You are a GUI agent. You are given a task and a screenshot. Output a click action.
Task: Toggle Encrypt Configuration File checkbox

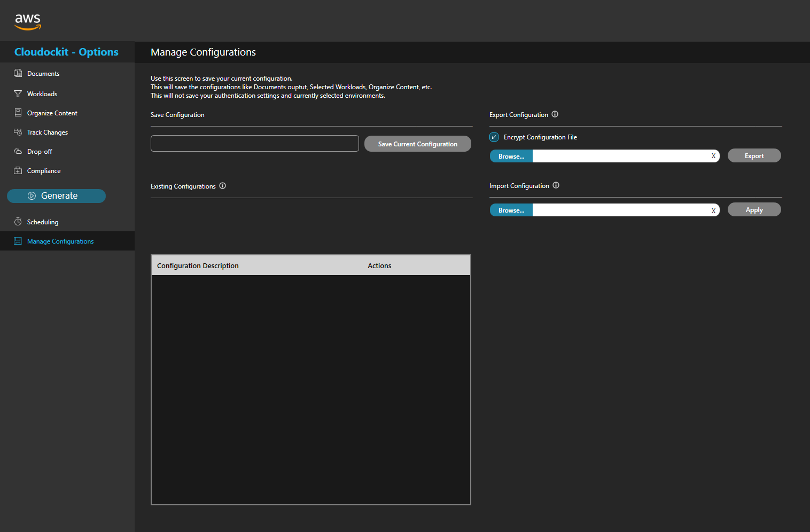click(494, 137)
